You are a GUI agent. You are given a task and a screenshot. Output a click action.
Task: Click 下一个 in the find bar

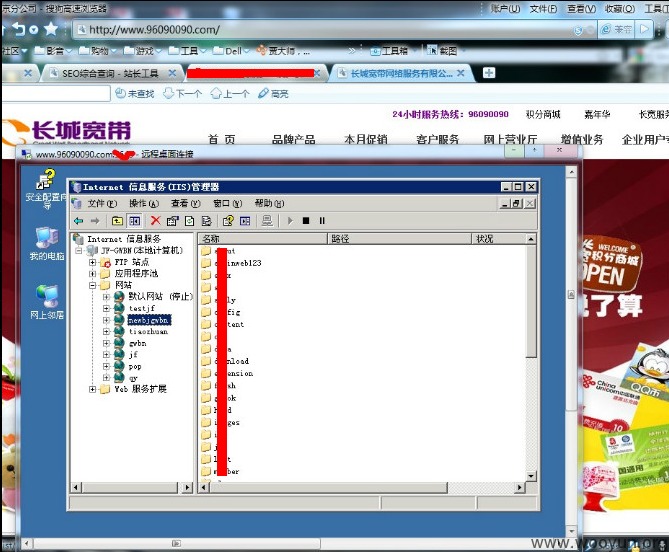(x=183, y=93)
